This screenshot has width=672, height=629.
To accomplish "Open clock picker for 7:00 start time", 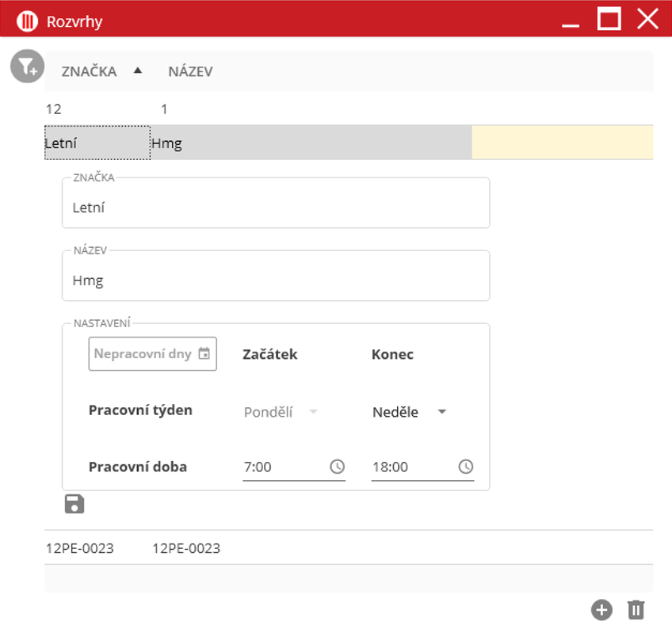I will click(x=337, y=467).
